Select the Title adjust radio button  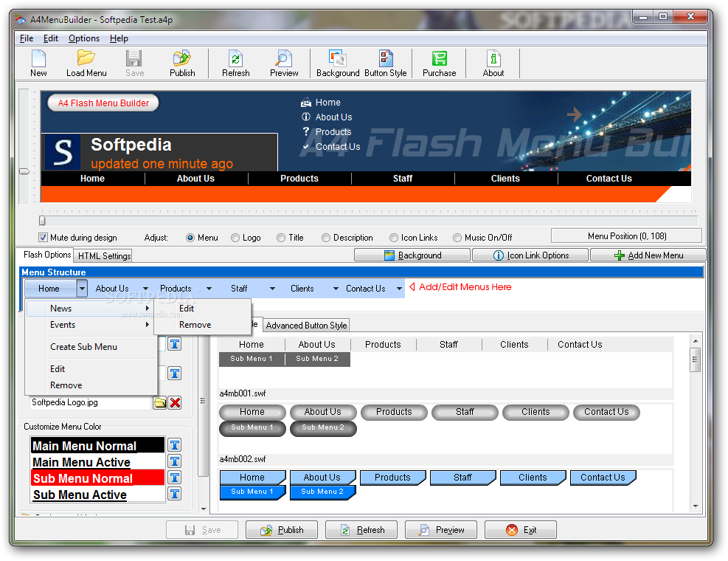click(281, 238)
